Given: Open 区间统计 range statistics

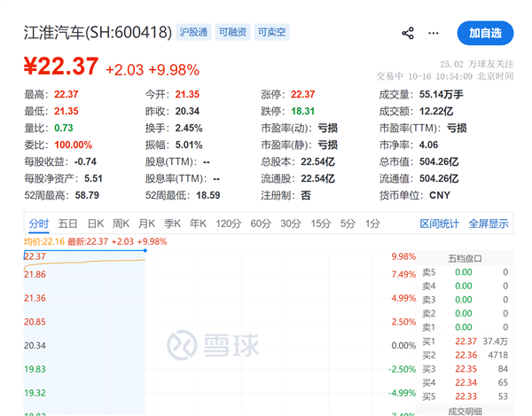Looking at the screenshot, I should [x=440, y=224].
